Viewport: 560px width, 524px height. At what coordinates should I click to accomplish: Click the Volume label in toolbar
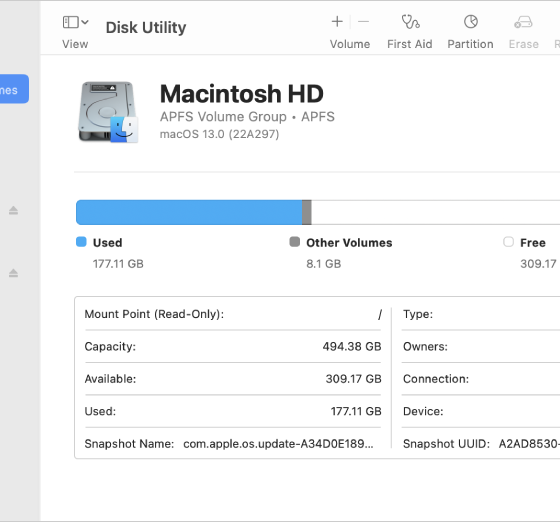click(350, 44)
